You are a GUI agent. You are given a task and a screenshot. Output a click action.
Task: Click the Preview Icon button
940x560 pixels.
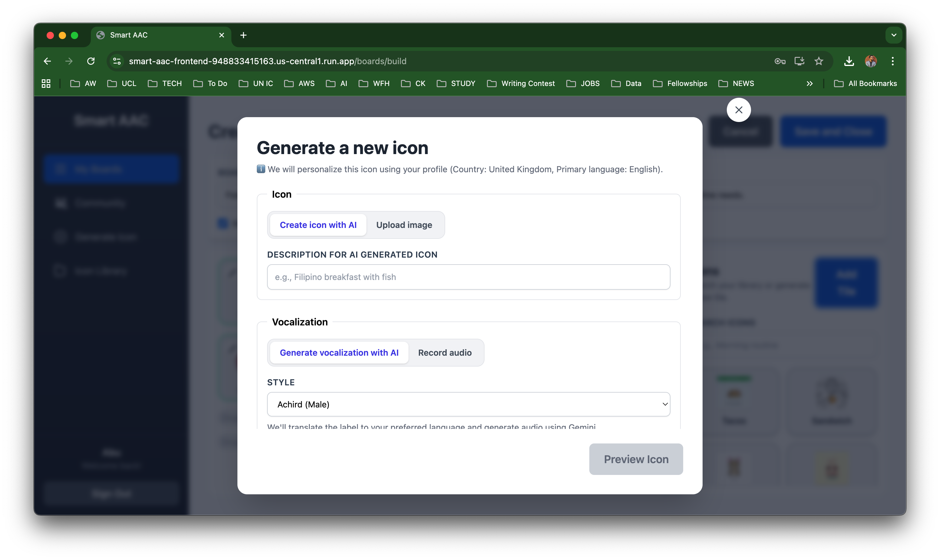(636, 459)
